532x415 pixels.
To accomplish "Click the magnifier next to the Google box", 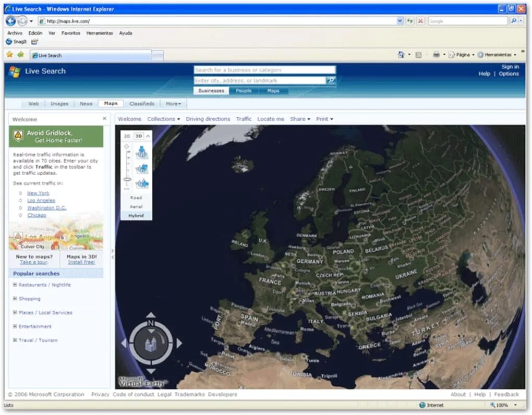I will point(514,21).
